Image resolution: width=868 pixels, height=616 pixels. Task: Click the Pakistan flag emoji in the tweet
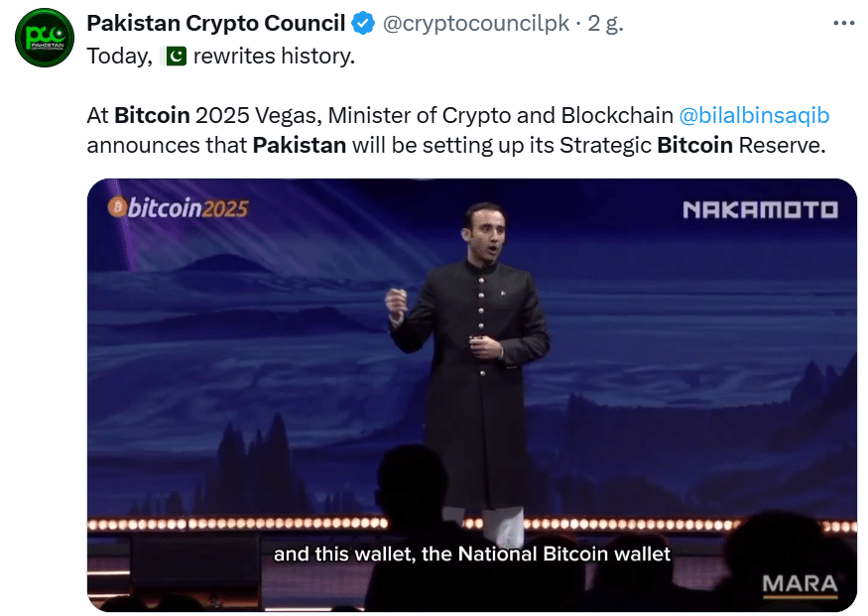click(x=174, y=57)
